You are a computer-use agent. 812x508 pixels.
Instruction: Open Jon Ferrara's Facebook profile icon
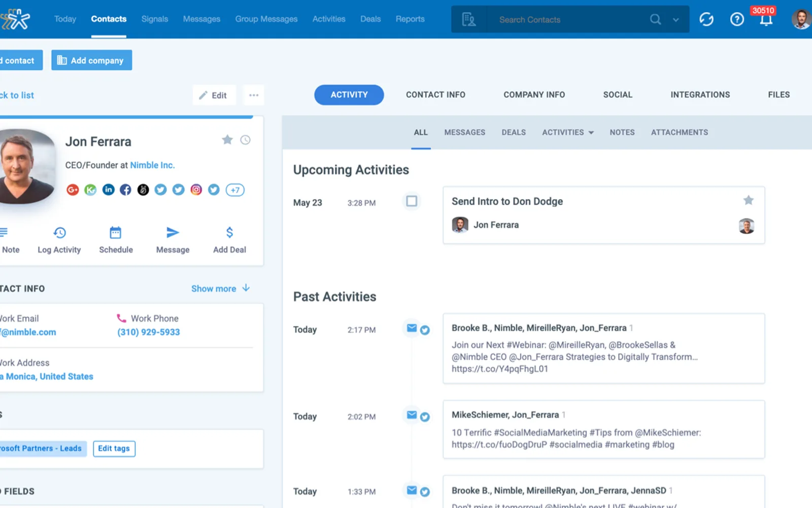point(125,190)
